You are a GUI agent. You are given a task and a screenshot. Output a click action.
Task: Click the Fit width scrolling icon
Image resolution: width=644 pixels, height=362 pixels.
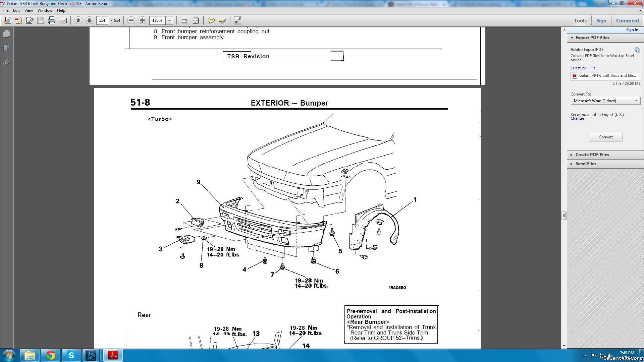[x=184, y=20]
